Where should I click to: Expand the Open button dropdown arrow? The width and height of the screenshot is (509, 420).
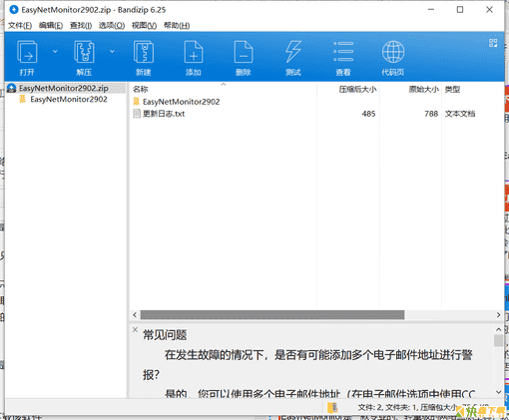point(55,51)
